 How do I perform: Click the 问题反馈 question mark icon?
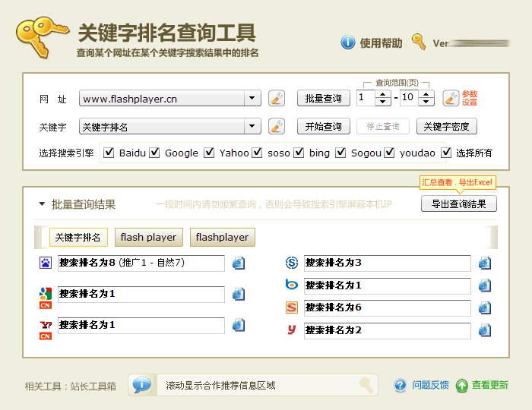401,385
